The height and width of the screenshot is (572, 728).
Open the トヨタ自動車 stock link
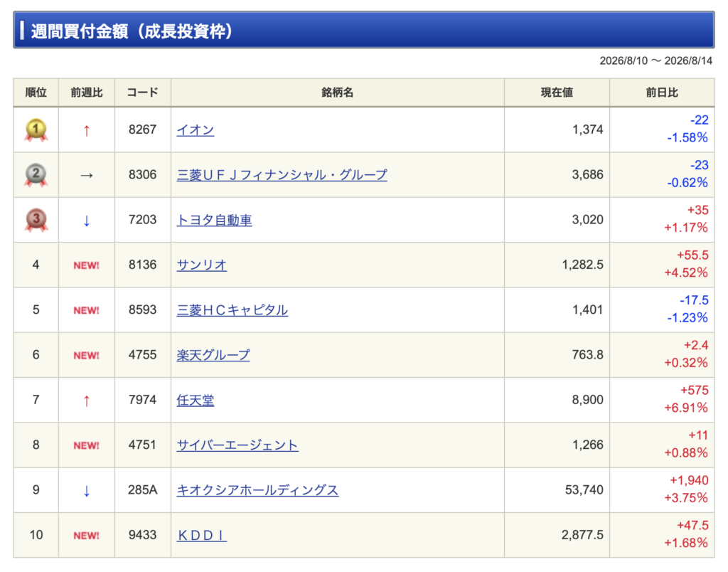click(x=214, y=220)
